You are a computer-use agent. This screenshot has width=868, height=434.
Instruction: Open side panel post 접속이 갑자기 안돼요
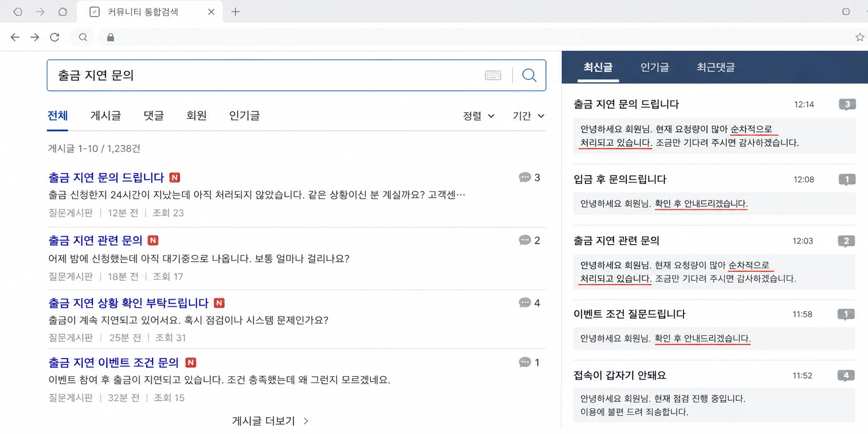(619, 375)
